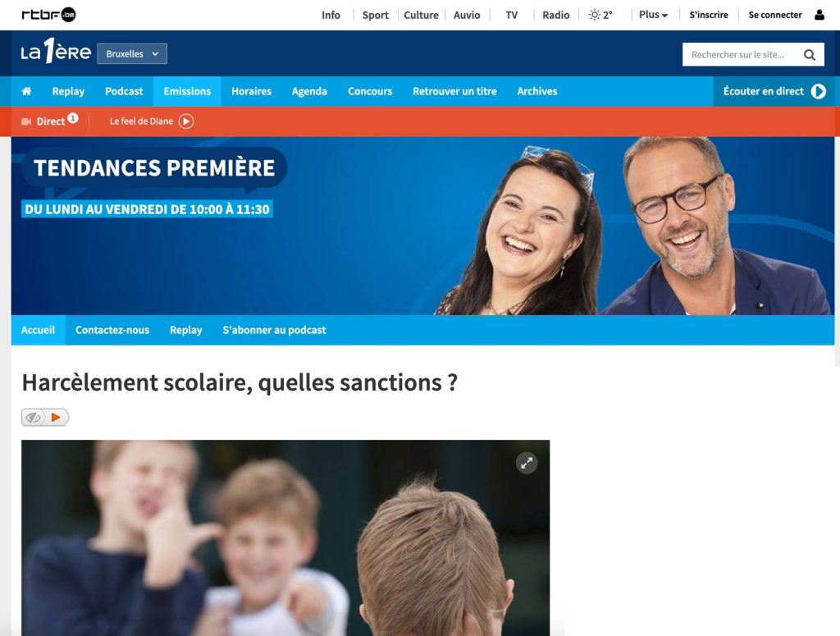This screenshot has width=840, height=636.
Task: Expand the Plus menu in top bar
Action: 653,15
